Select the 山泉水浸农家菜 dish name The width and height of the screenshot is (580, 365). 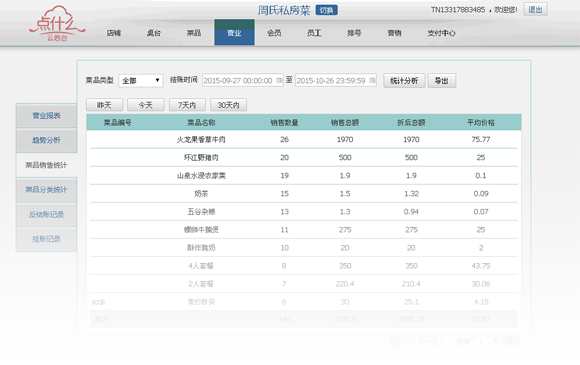click(201, 176)
